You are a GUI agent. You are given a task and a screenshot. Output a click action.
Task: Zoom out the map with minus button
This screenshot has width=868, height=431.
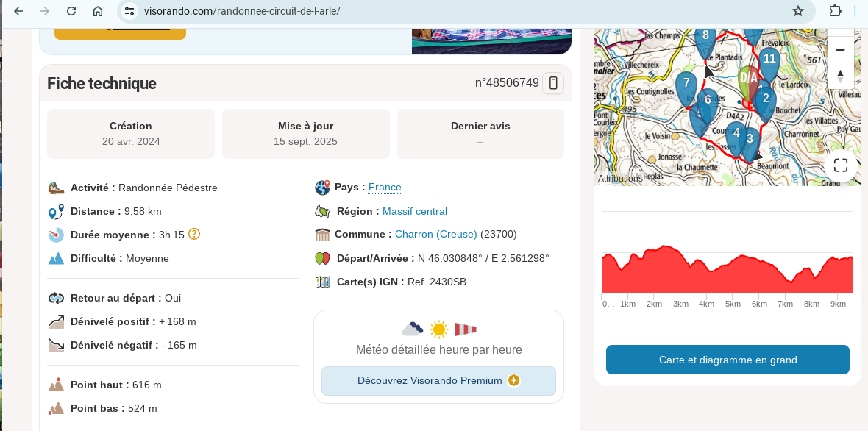coord(840,50)
